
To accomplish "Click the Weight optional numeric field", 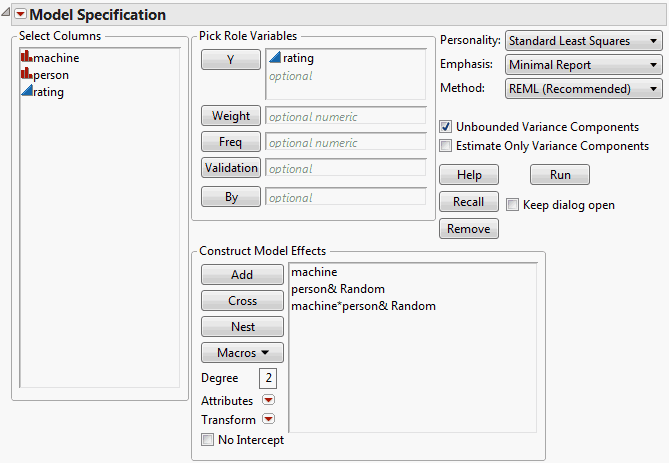I will click(x=346, y=117).
